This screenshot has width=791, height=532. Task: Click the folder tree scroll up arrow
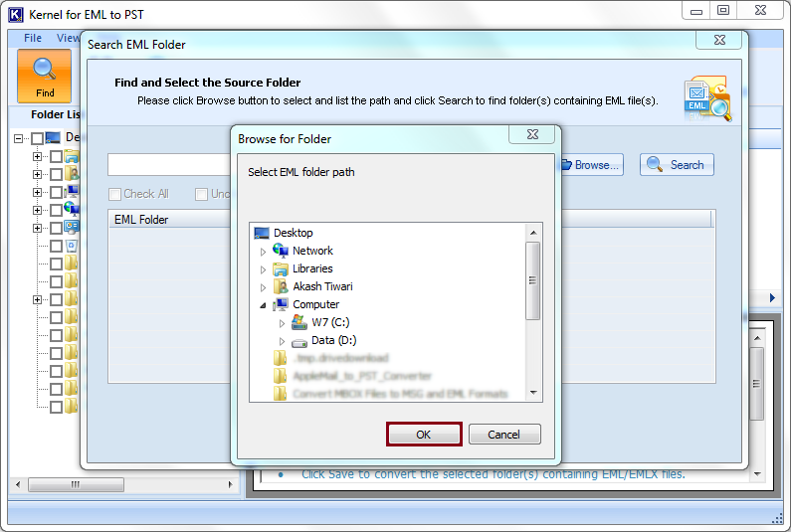pos(533,233)
